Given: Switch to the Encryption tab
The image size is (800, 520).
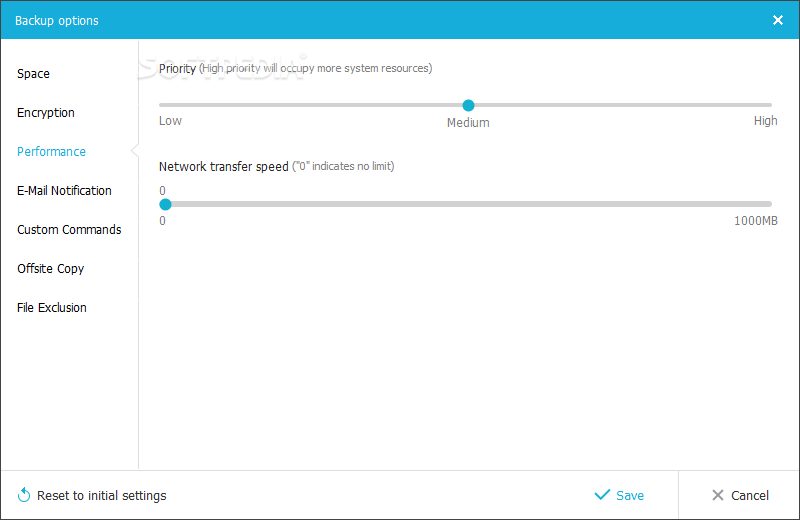Looking at the screenshot, I should pyautogui.click(x=46, y=113).
